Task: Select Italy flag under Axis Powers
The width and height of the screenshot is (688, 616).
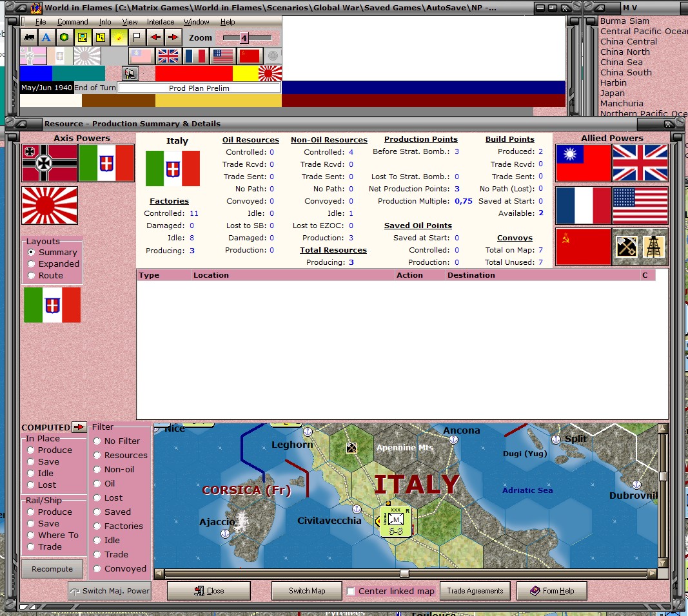Action: [106, 163]
